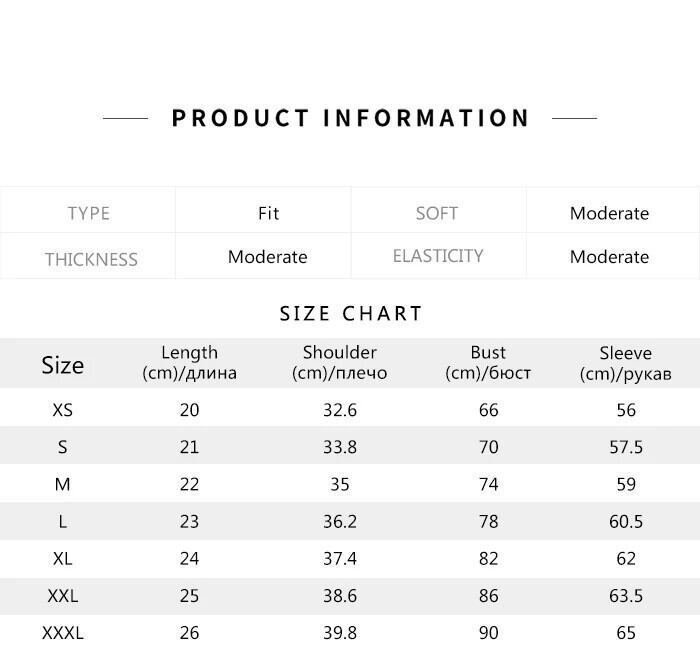
Task: Click the Size column header
Action: [x=62, y=365]
